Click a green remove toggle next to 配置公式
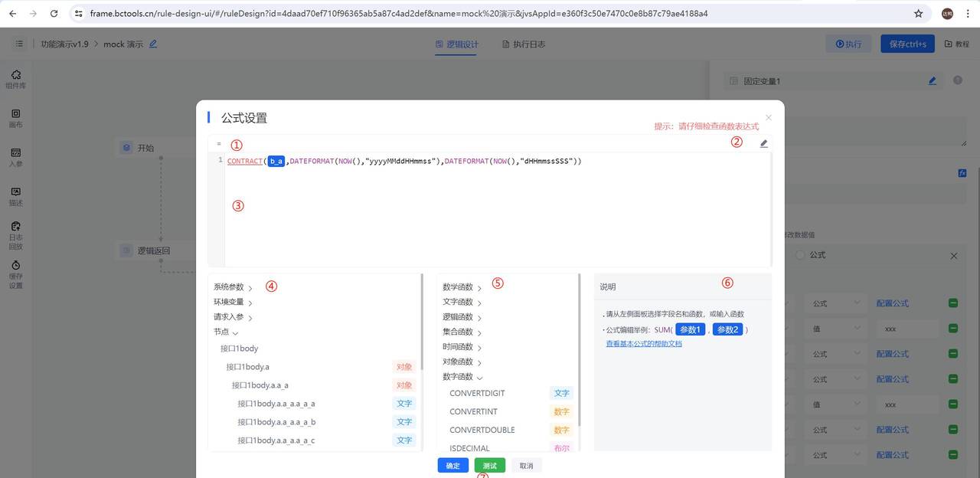This screenshot has height=478, width=980. click(x=953, y=303)
